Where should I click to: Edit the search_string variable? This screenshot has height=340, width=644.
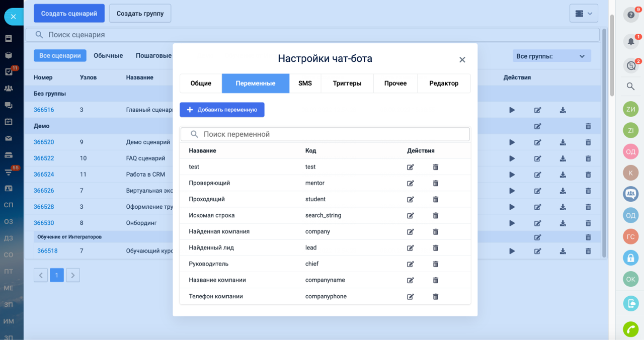click(x=411, y=215)
